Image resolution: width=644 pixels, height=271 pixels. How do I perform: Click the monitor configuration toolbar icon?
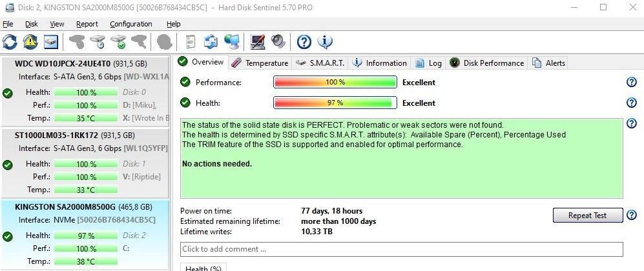coord(258,42)
